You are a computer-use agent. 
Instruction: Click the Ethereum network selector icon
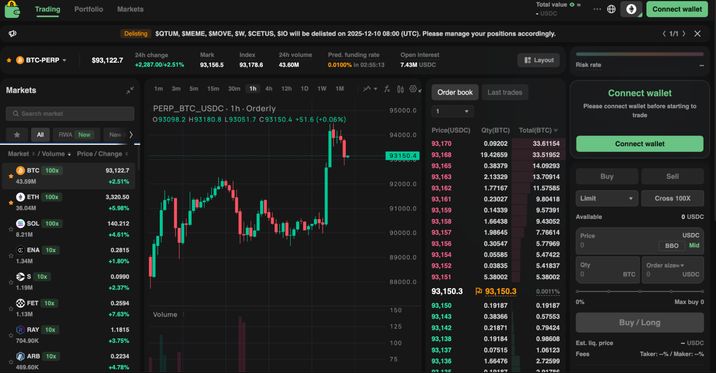[x=631, y=9]
